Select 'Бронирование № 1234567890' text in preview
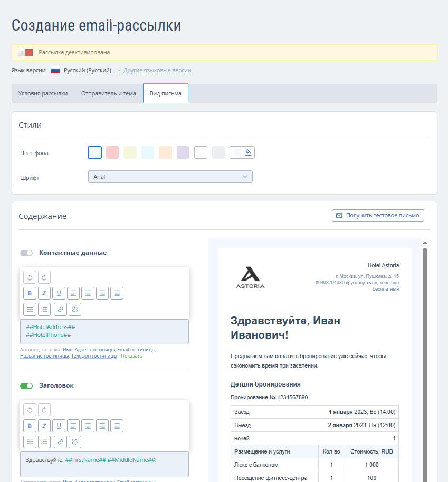Viewport: 448px width, 482px height. [x=269, y=397]
